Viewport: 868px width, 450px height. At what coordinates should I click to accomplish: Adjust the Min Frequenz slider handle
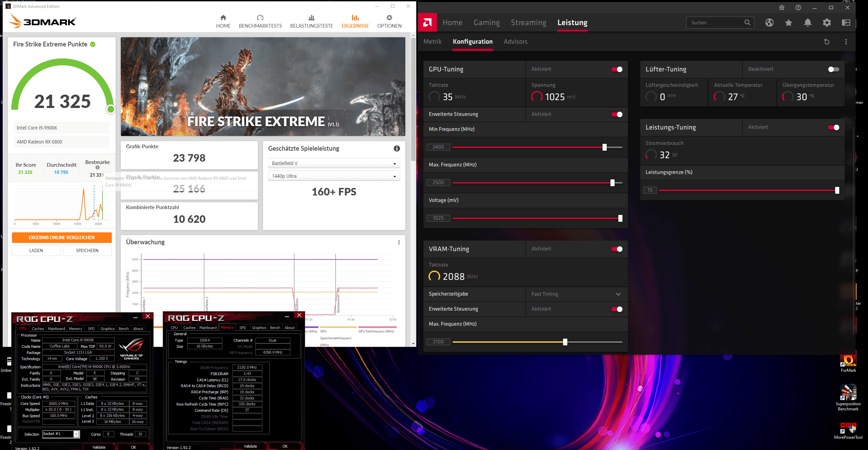(x=604, y=147)
